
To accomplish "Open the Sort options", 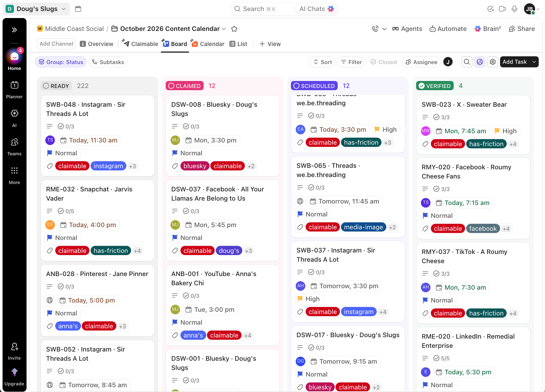I will click(322, 62).
